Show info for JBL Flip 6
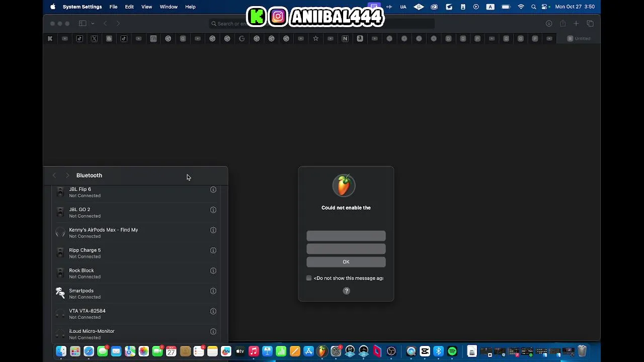644x362 pixels. pyautogui.click(x=213, y=190)
